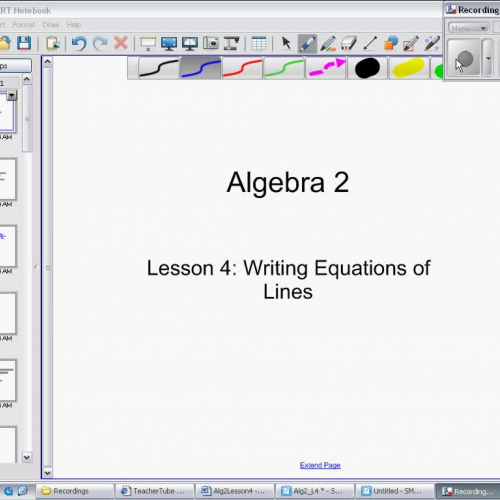Click the Save floppy disk icon
The width and height of the screenshot is (500, 500).
[x=24, y=43]
